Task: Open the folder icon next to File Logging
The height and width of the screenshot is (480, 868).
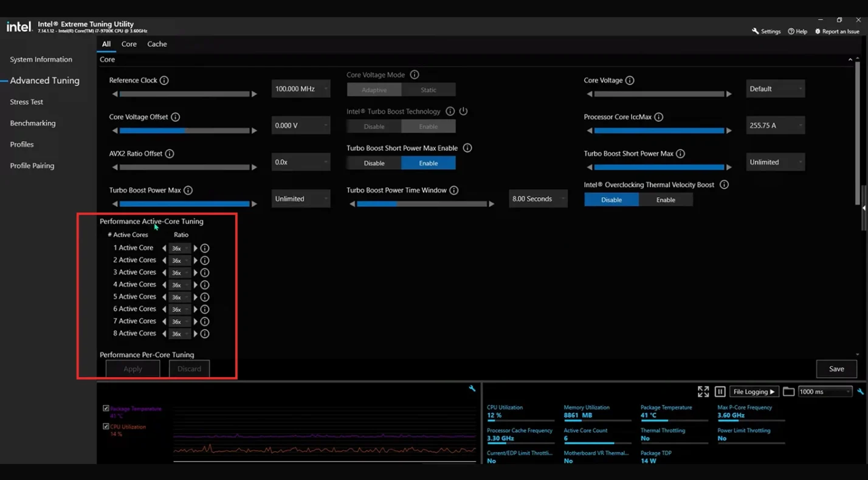Action: [788, 391]
